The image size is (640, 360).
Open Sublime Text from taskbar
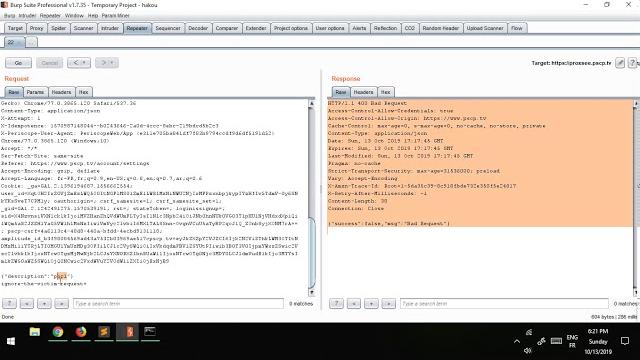(x=104, y=332)
